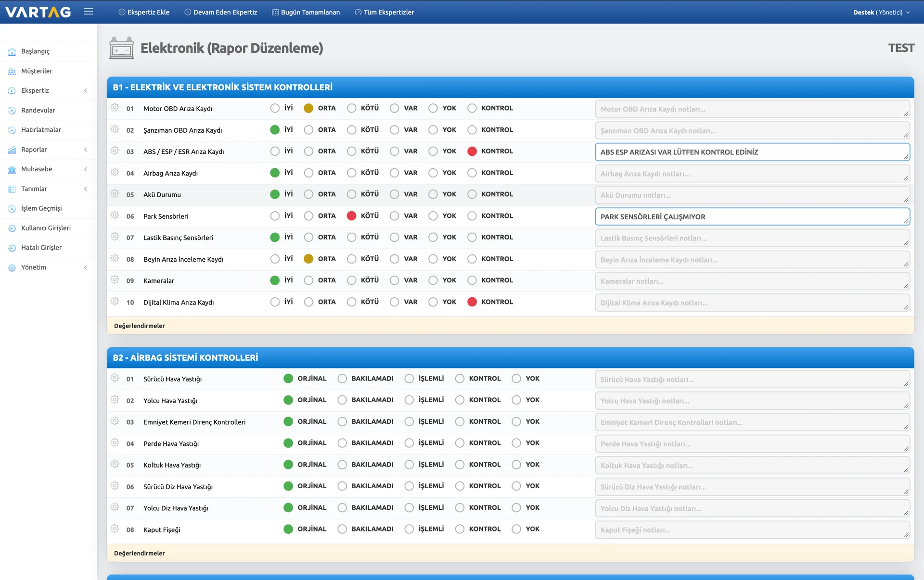Click gear icon for Kaput Fişeği row
The image size is (924, 580).
pos(115,529)
